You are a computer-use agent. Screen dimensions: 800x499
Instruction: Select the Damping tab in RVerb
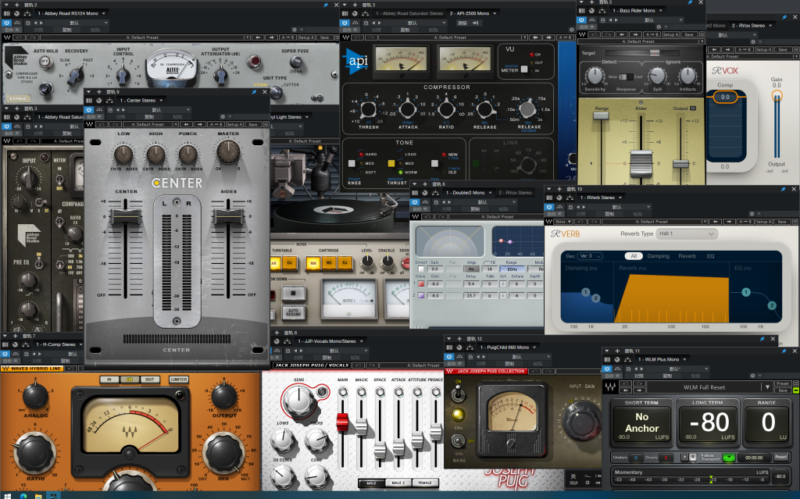pos(661,256)
